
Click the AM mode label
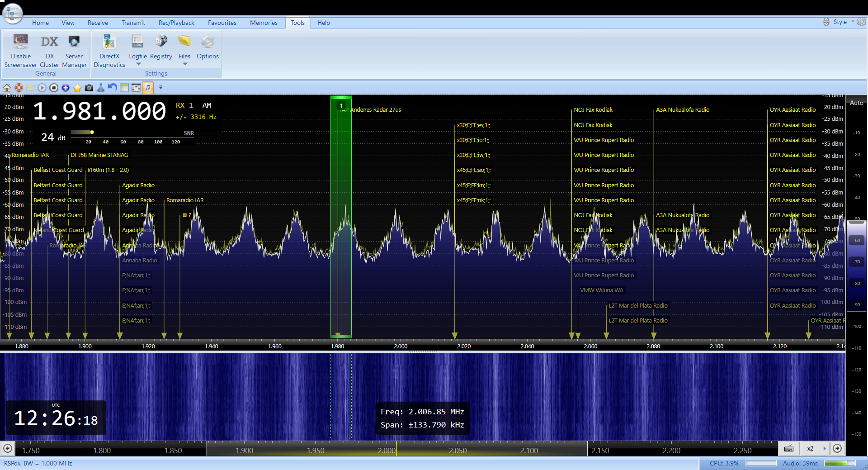click(x=207, y=105)
